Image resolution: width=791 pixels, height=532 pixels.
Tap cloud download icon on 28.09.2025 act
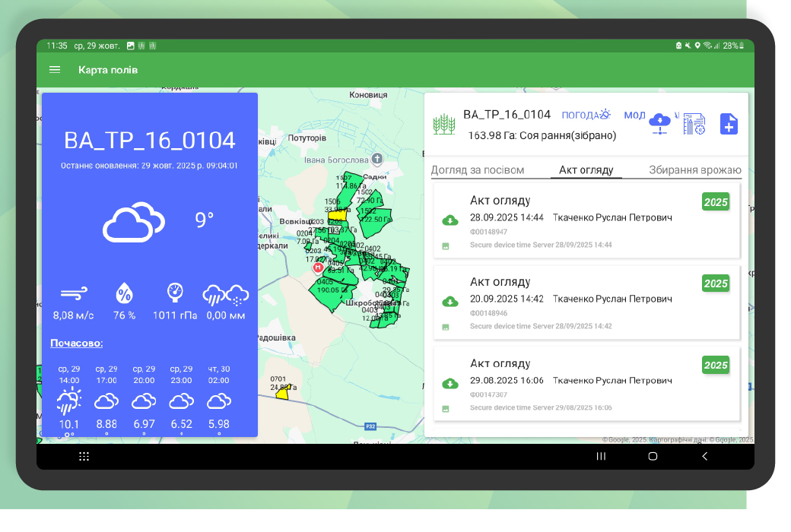450,220
